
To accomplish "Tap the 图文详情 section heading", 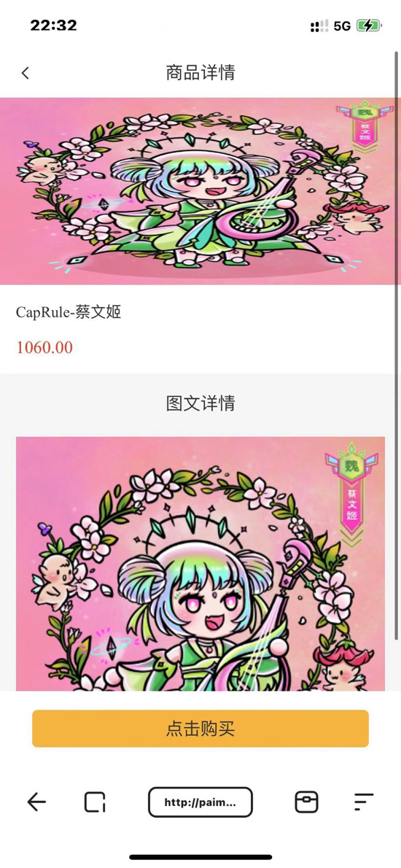I will 200,403.
